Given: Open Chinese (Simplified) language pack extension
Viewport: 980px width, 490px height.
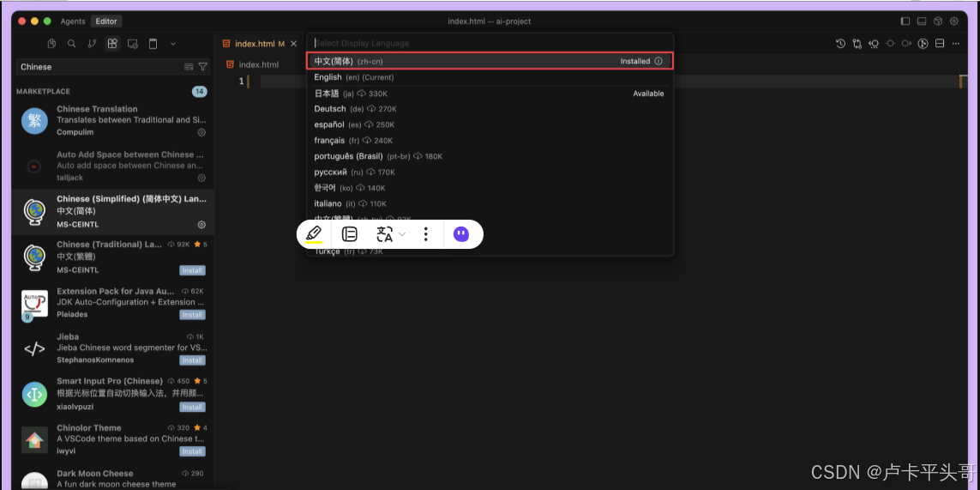Looking at the screenshot, I should coord(112,211).
